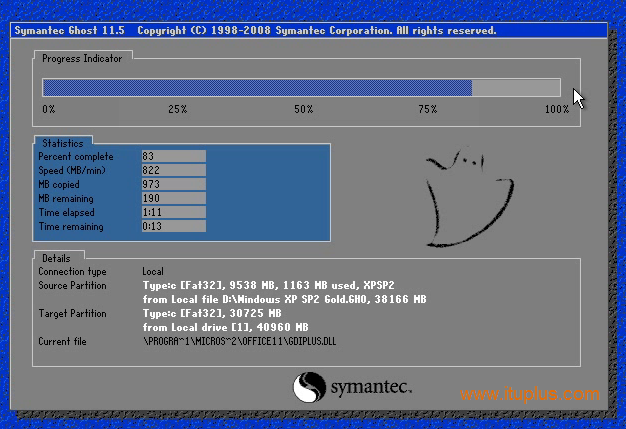Click the 'MB copied' label
The height and width of the screenshot is (429, 626).
pos(59,184)
